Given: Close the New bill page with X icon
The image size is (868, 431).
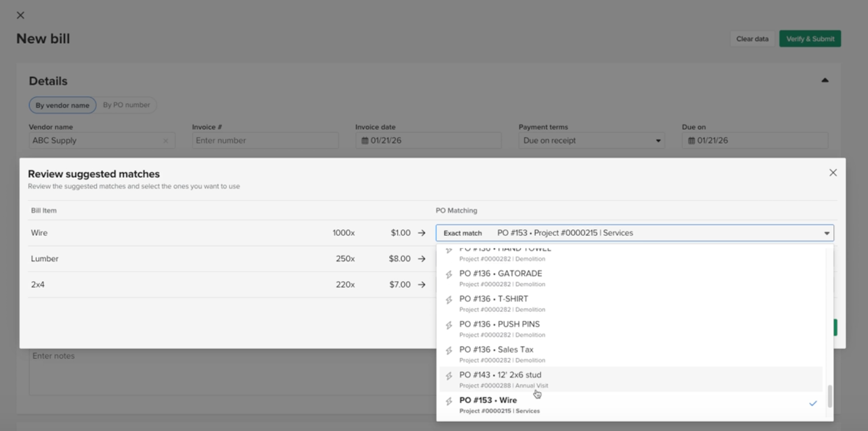Looking at the screenshot, I should click(x=21, y=15).
